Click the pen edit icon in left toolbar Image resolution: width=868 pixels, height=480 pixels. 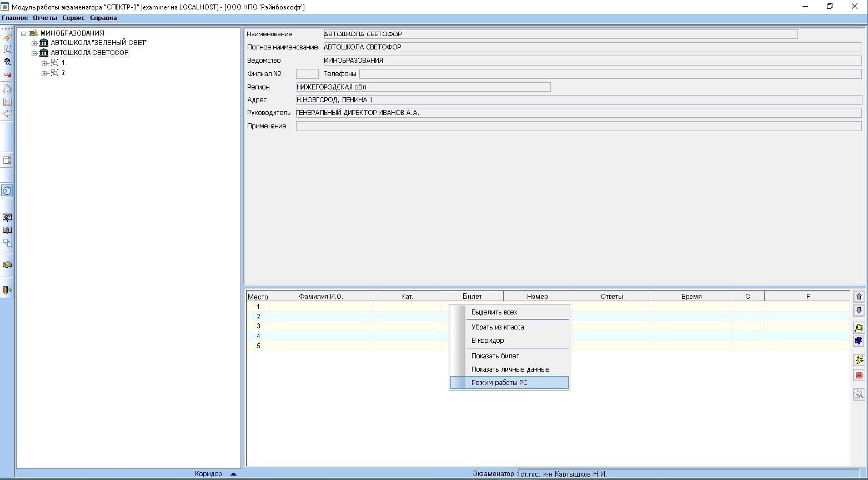click(x=7, y=37)
